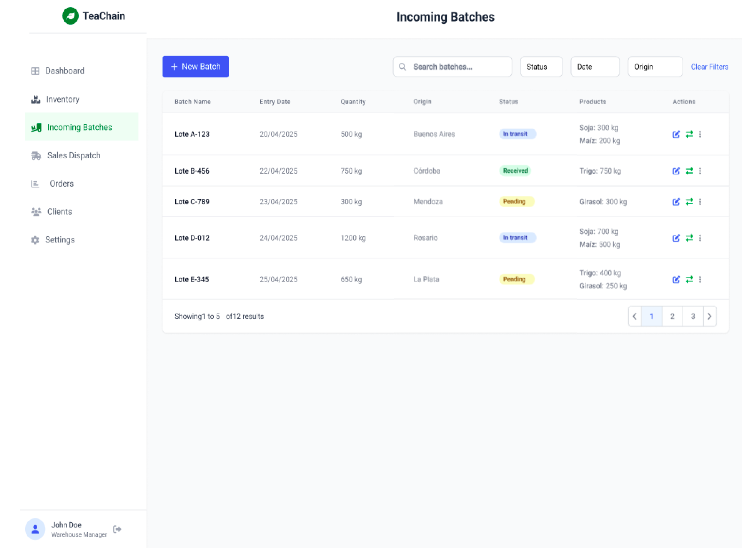Click the logout icon beside John Doe
Screen dimensions: 756x558
tap(117, 529)
